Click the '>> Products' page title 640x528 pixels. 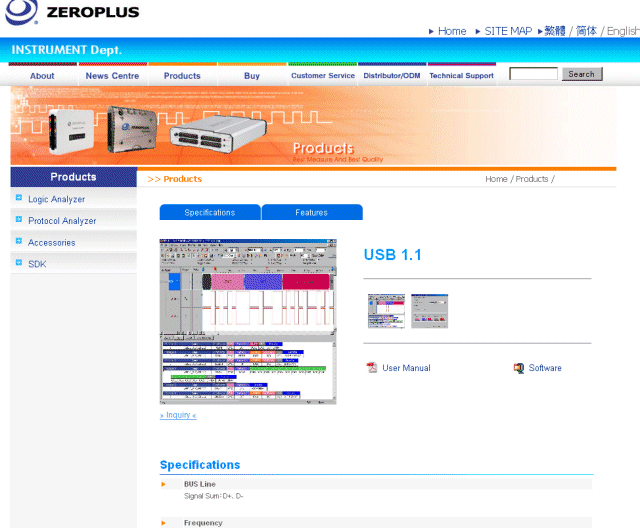[x=175, y=179]
